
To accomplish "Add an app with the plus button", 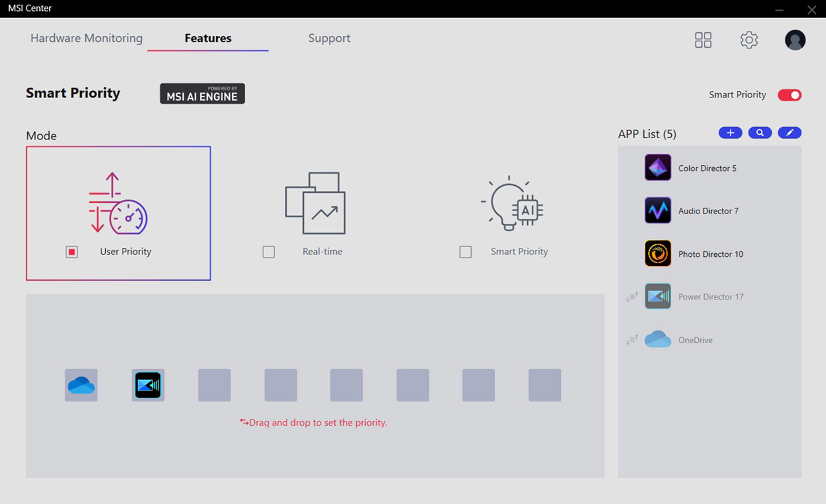I will click(730, 133).
